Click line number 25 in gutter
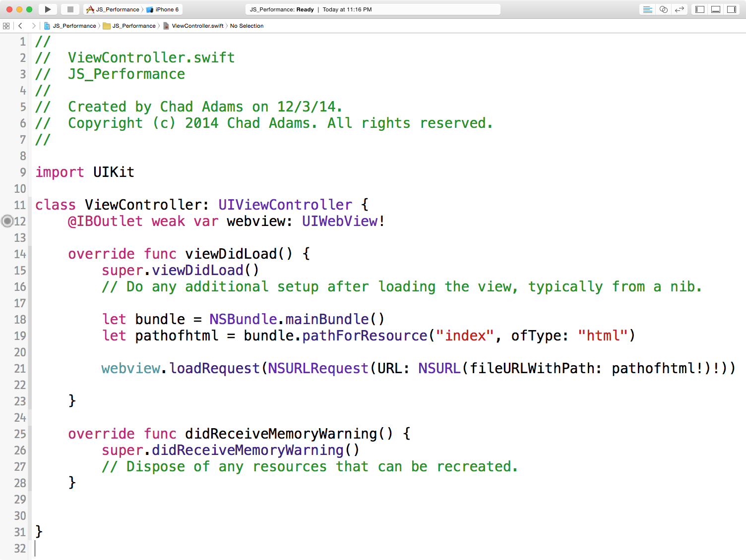This screenshot has height=560, width=746. pos(20,434)
